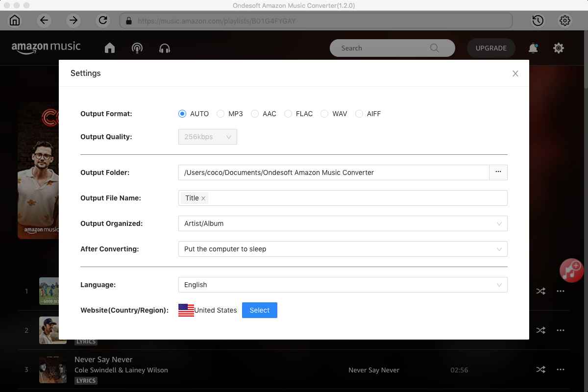Click the UPGRADE button

(x=491, y=48)
